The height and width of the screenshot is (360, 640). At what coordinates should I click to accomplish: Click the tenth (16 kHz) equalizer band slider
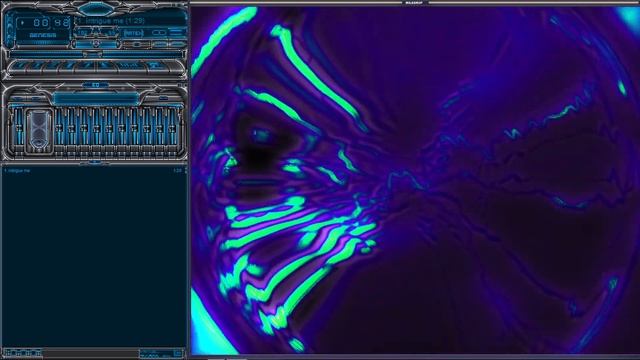pos(172,127)
